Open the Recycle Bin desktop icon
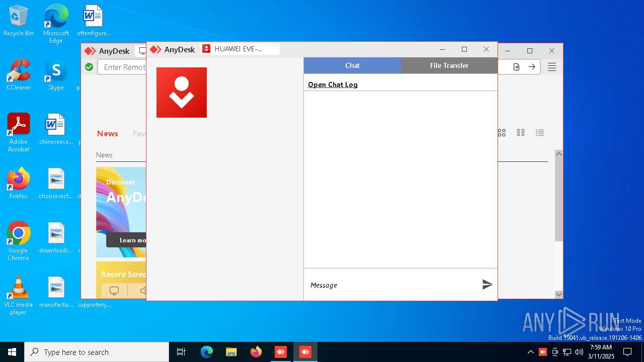644x362 pixels. (x=19, y=21)
